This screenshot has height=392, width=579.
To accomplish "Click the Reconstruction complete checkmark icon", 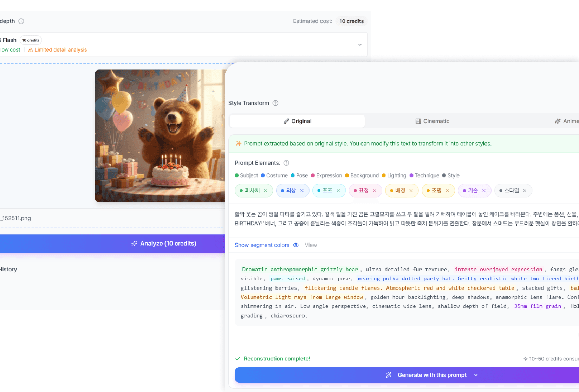I will (x=238, y=359).
